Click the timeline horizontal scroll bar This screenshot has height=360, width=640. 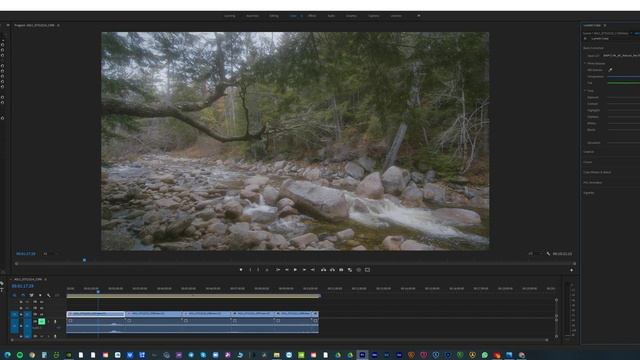coord(280,340)
